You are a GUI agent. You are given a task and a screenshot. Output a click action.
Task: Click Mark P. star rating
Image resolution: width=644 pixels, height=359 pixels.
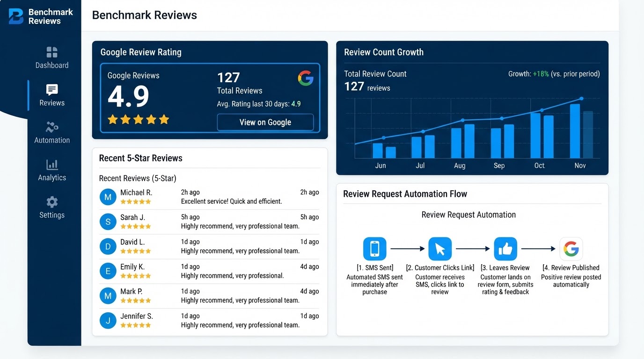point(136,301)
